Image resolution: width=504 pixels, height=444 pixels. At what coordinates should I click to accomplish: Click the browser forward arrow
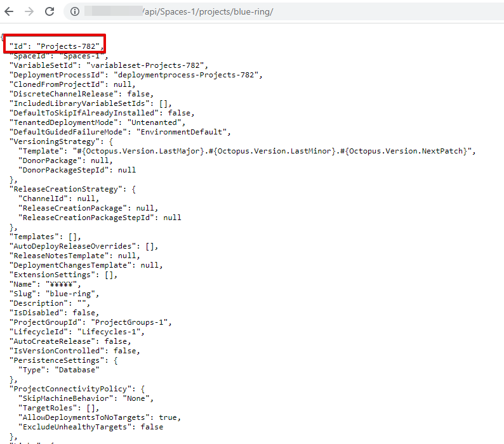(x=29, y=11)
